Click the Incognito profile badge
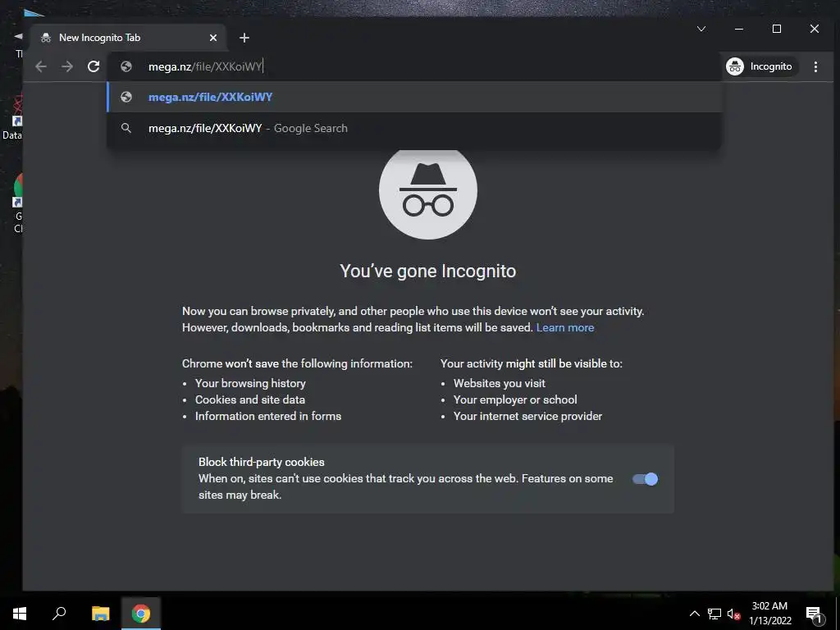 point(760,66)
